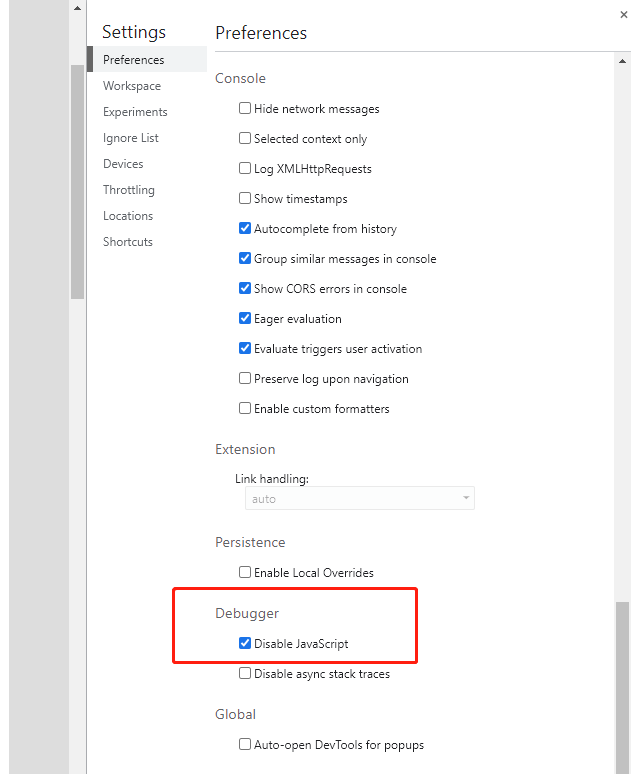
Task: Open the Locations settings tab
Action: point(128,216)
